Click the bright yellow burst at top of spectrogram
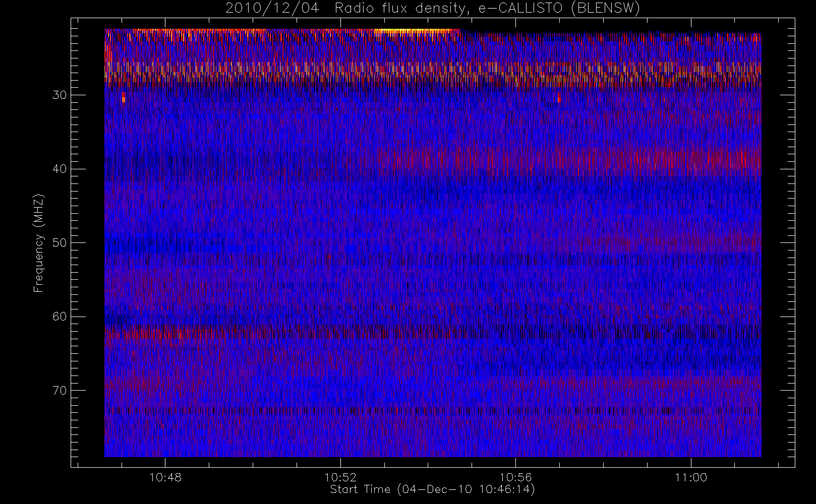Image resolution: width=816 pixels, height=504 pixels. [415, 31]
